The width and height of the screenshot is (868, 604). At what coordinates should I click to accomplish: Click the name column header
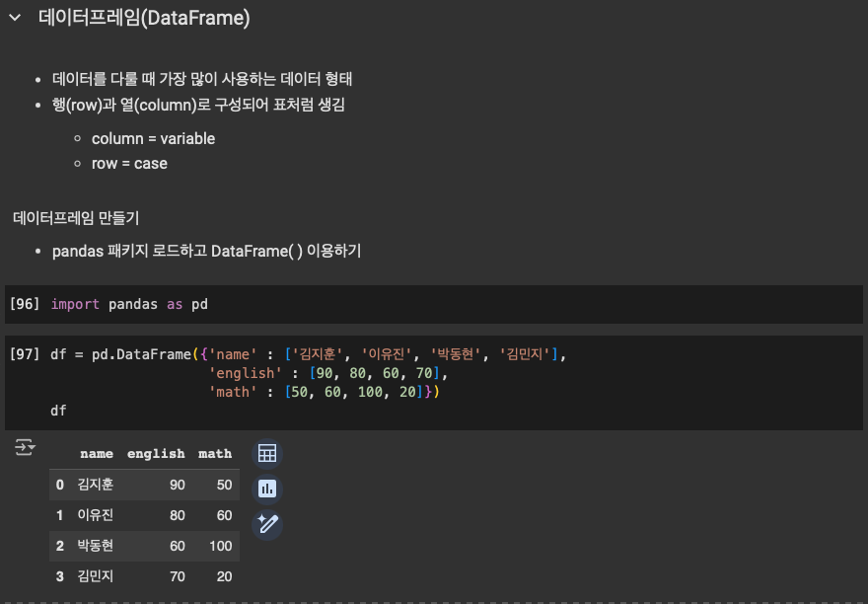point(97,454)
